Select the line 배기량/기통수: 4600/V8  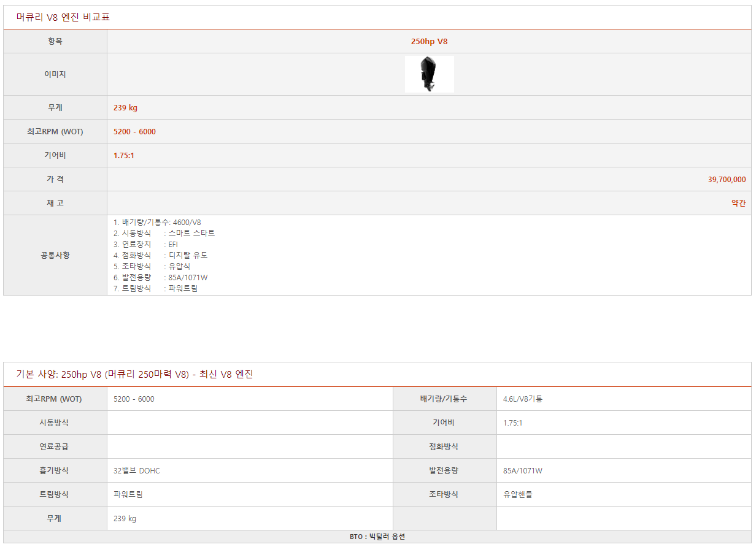[157, 222]
